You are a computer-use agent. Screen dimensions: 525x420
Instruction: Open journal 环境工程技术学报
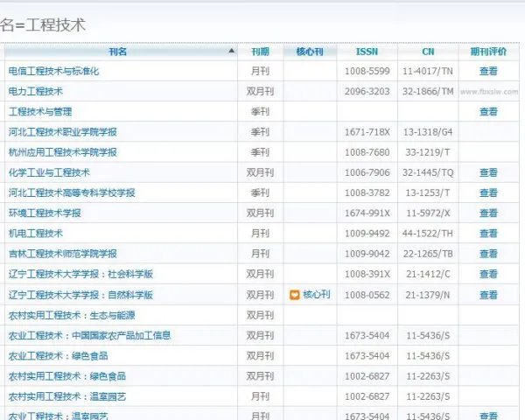coord(45,213)
